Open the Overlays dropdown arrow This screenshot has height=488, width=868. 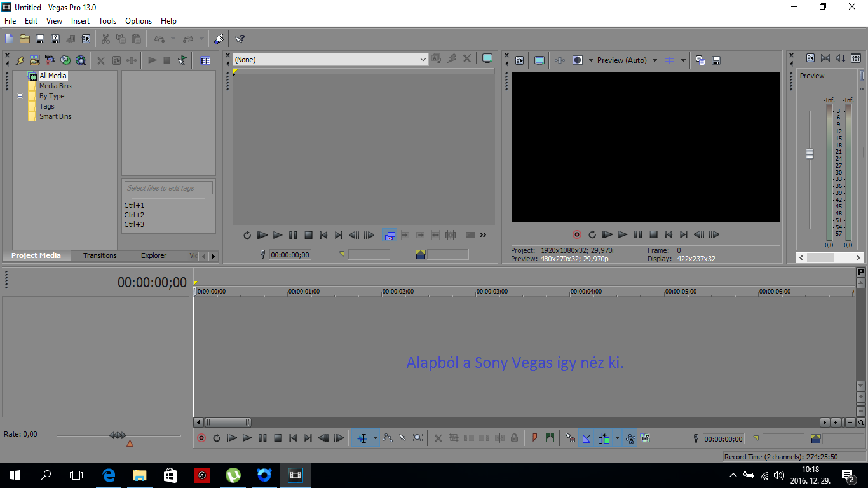pyautogui.click(x=683, y=60)
